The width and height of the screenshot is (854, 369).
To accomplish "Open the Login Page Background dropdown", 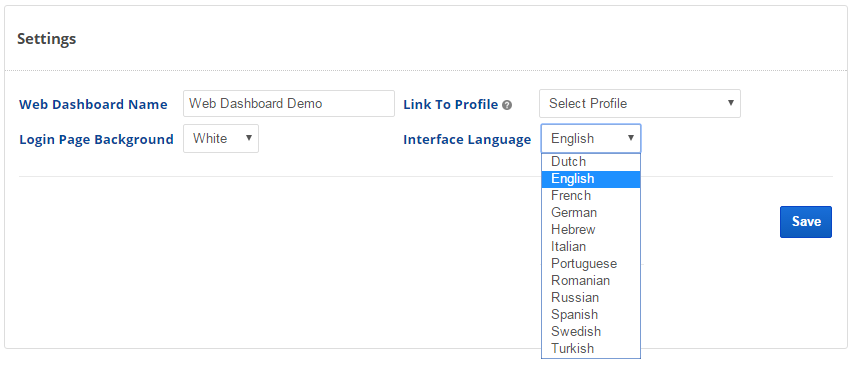I will pos(221,138).
